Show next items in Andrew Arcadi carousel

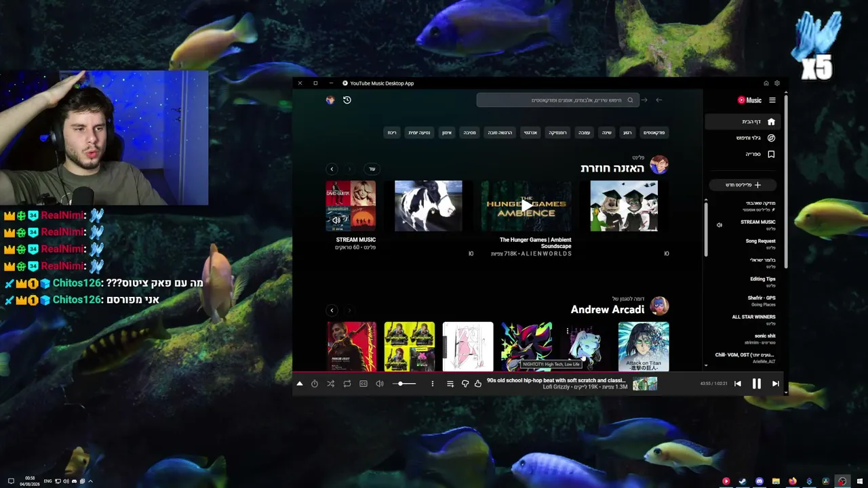coord(332,310)
